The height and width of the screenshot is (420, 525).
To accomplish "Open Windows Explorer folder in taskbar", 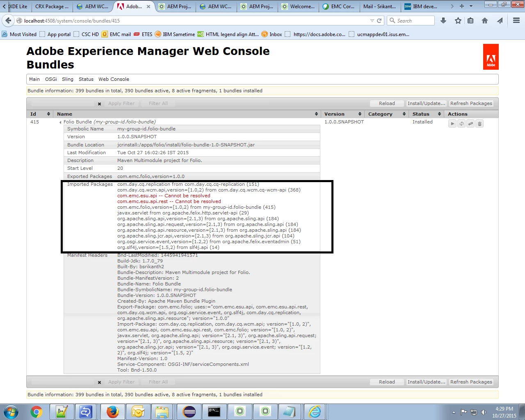I will (163, 412).
